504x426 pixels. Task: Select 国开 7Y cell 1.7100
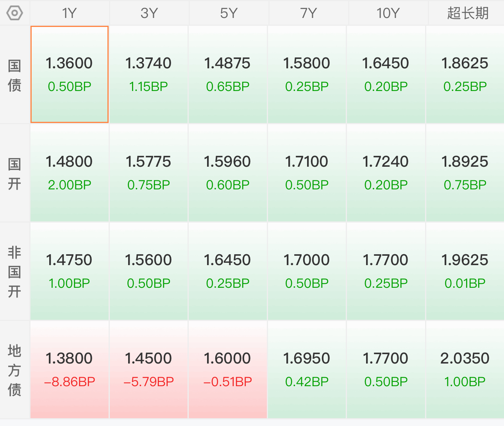pyautogui.click(x=307, y=173)
